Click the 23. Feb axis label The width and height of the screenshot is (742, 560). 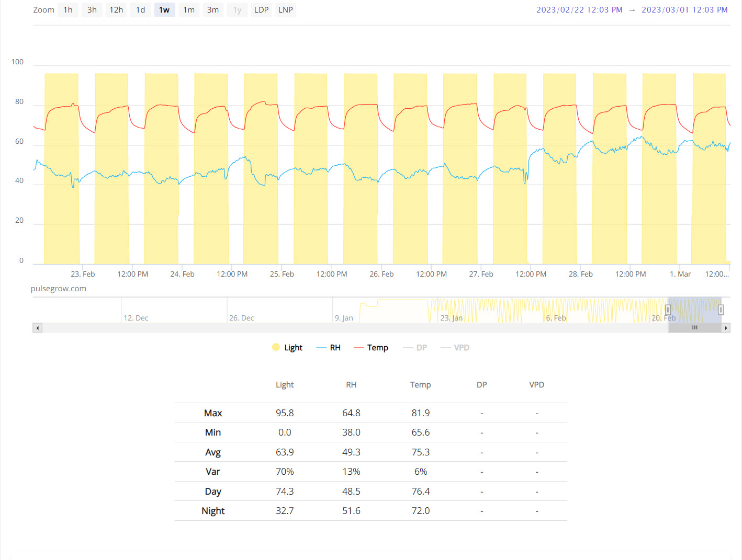tap(83, 274)
